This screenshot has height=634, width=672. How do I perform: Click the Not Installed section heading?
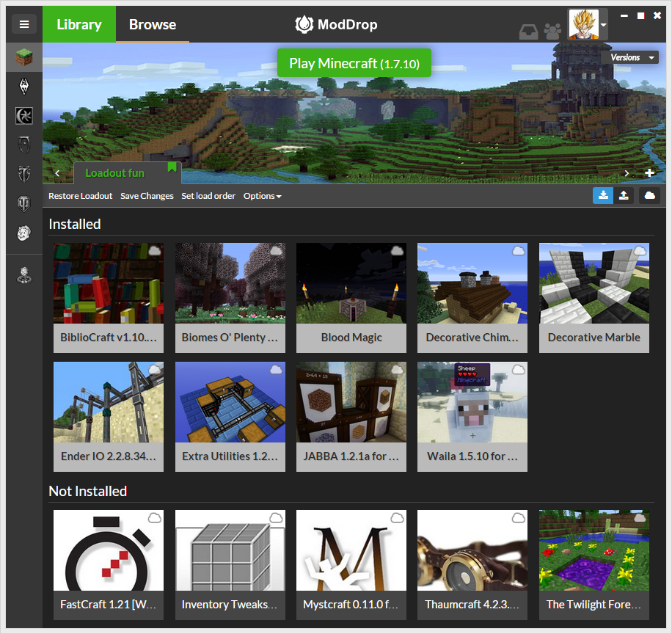(88, 491)
